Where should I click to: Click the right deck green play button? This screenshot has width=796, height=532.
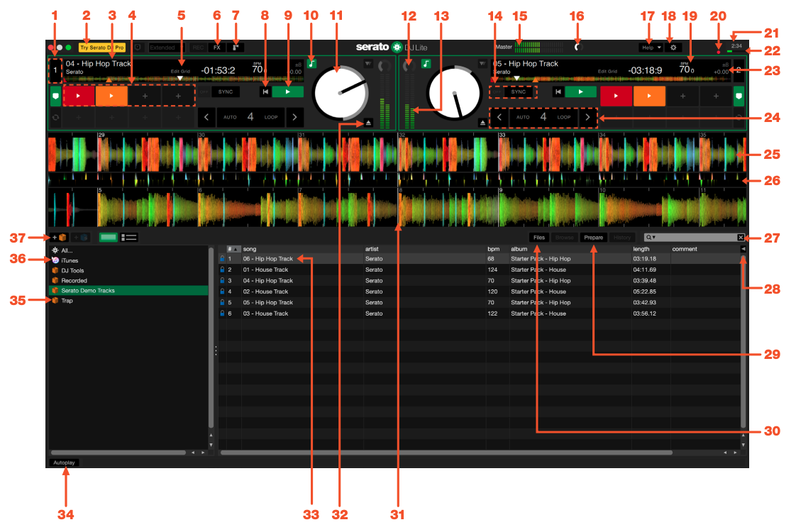pyautogui.click(x=581, y=92)
